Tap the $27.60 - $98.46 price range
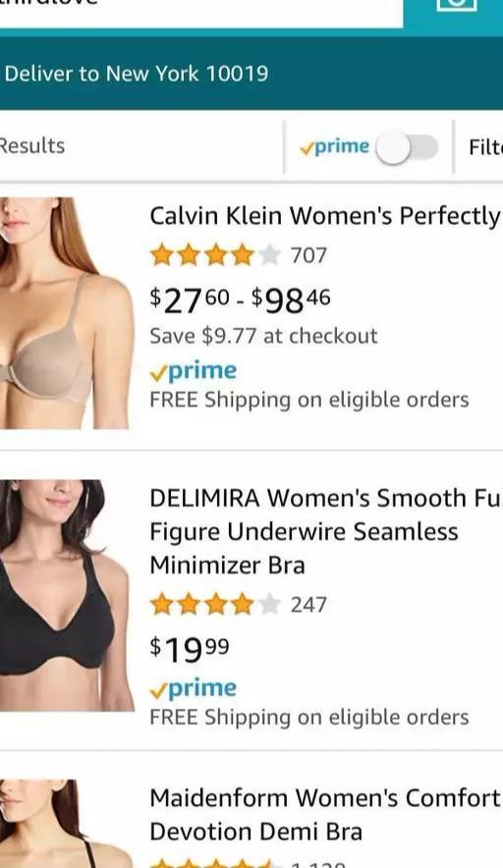 click(241, 300)
